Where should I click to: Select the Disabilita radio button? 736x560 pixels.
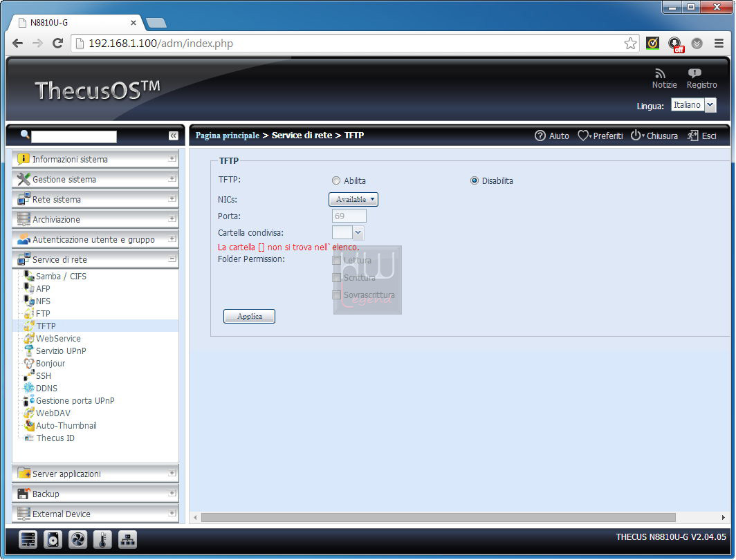click(x=475, y=180)
